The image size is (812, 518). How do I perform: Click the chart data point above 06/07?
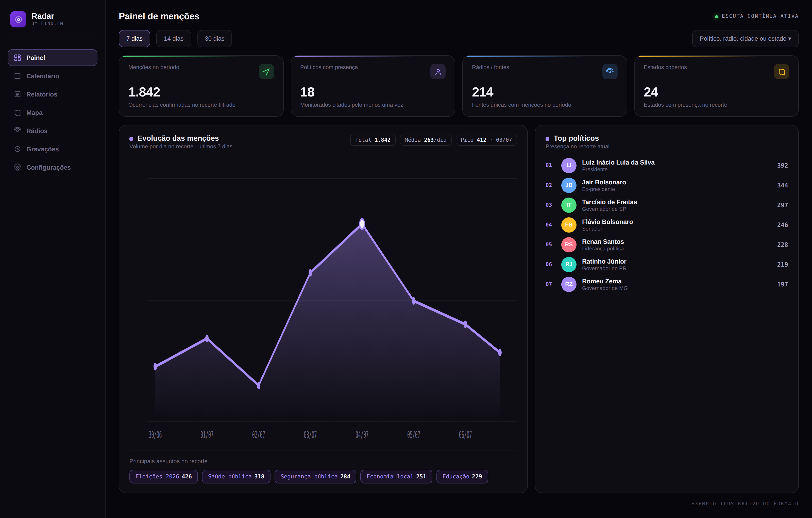(465, 324)
